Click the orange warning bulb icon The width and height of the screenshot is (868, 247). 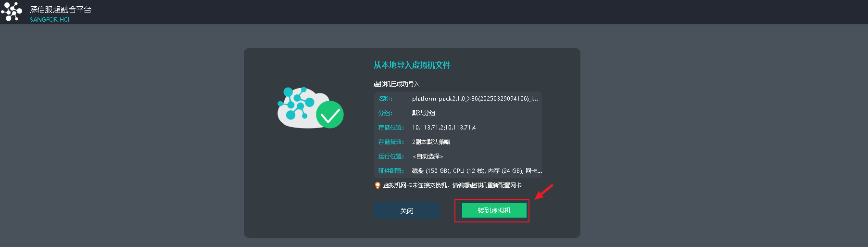[377, 185]
